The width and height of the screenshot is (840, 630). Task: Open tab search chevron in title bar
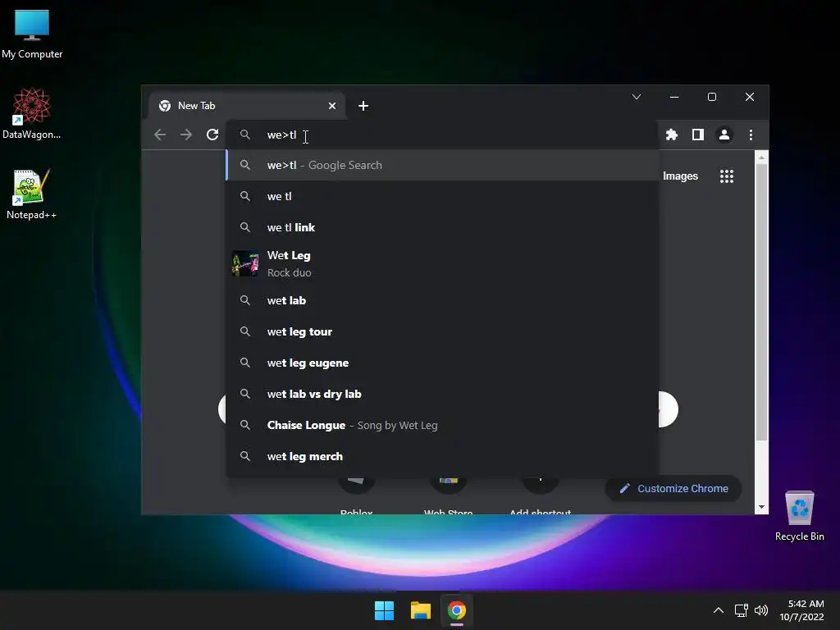click(637, 97)
